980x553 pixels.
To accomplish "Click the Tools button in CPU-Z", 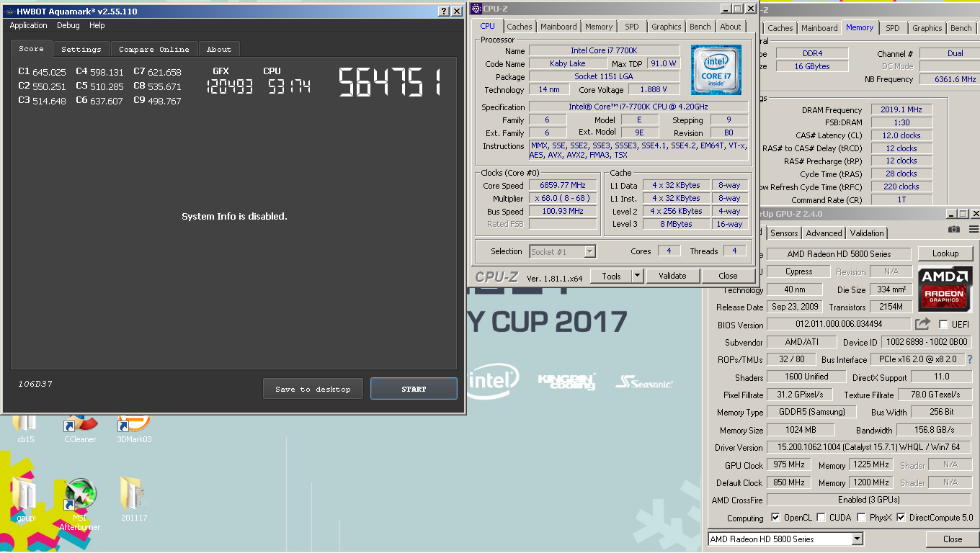I will tap(611, 276).
